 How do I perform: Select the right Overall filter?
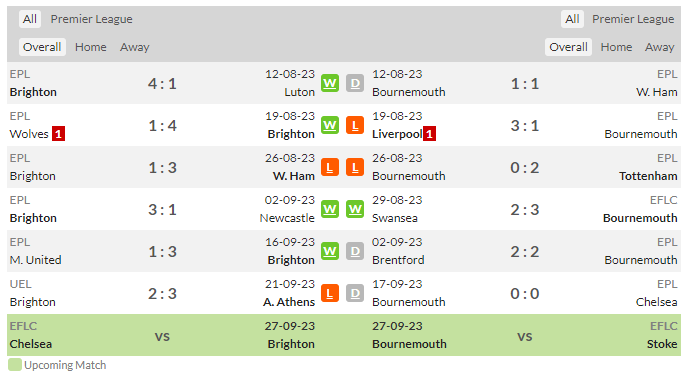pyautogui.click(x=568, y=47)
